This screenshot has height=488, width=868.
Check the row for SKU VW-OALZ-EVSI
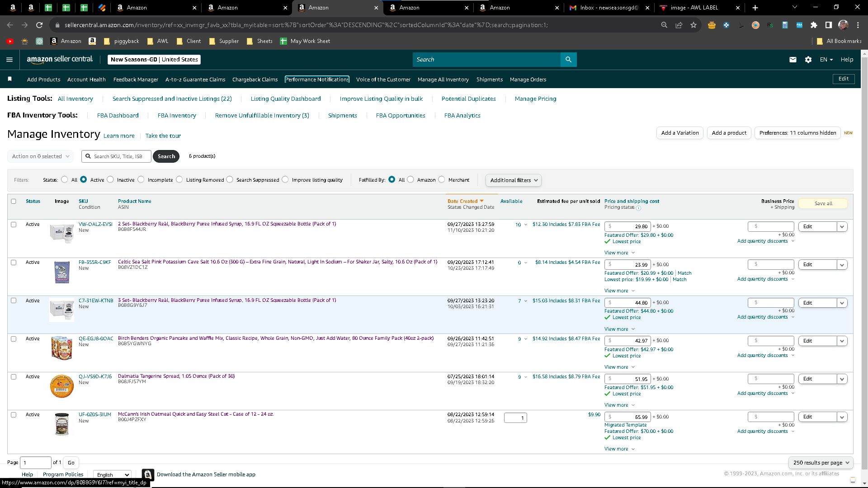[14, 225]
